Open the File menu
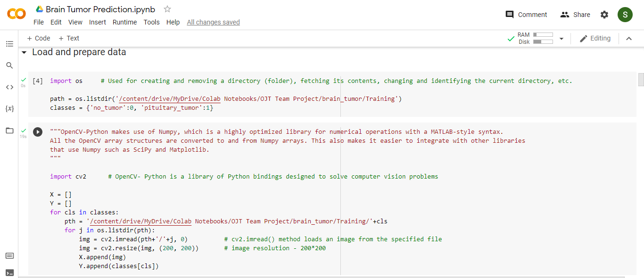644x278 pixels. (39, 22)
